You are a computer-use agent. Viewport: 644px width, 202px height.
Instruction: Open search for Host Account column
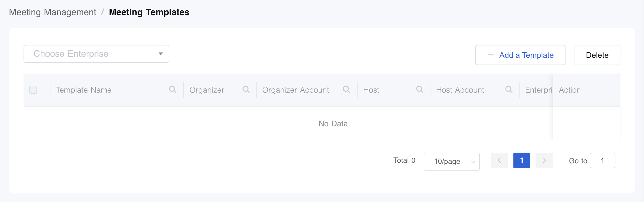[x=509, y=89]
